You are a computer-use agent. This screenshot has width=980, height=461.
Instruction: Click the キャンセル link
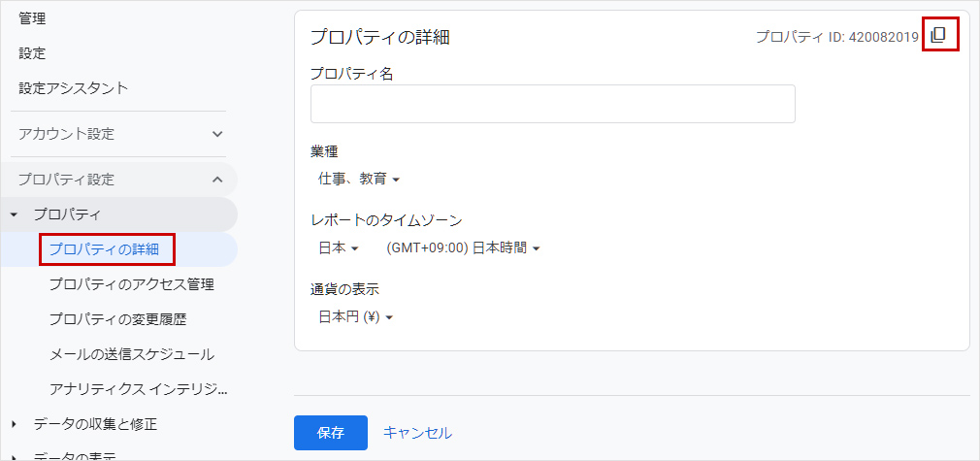click(417, 432)
